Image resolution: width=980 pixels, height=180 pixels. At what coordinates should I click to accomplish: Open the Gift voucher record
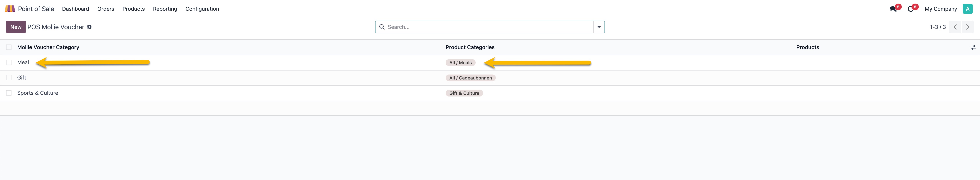coord(22,78)
